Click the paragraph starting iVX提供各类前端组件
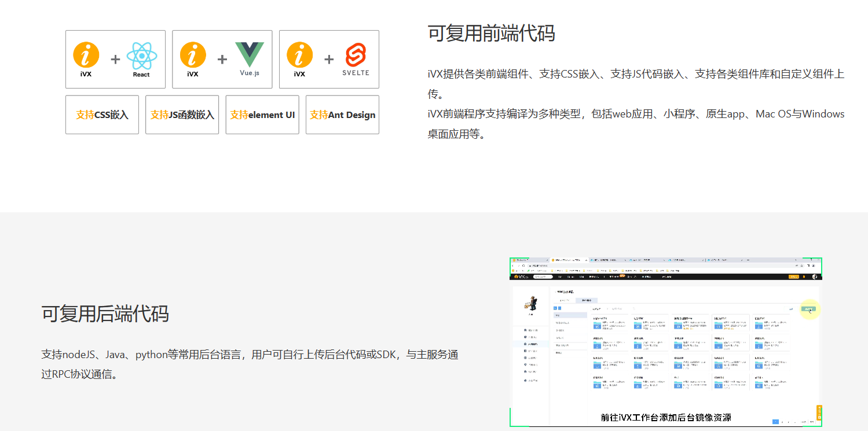 click(636, 84)
